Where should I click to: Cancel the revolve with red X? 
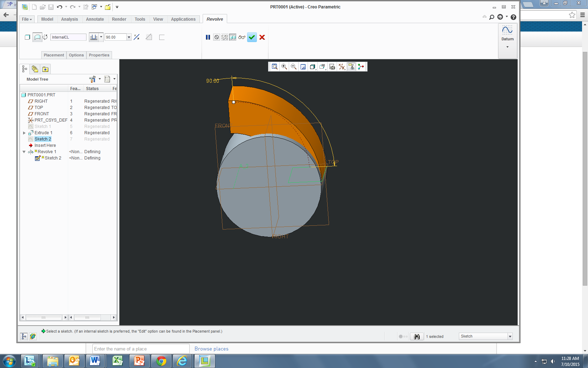pos(262,37)
